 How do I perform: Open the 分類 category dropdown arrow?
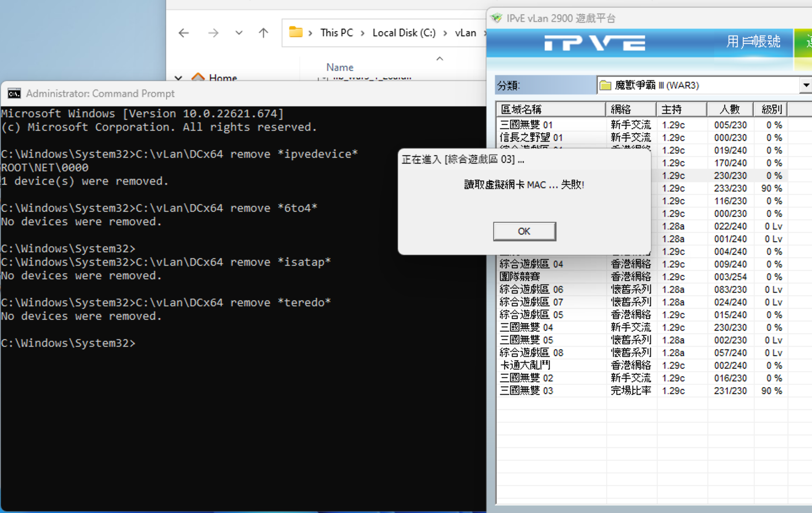pyautogui.click(x=805, y=85)
